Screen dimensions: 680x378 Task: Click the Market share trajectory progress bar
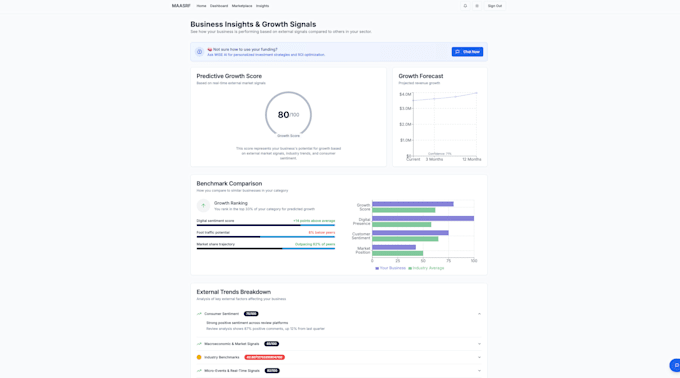[266, 249]
